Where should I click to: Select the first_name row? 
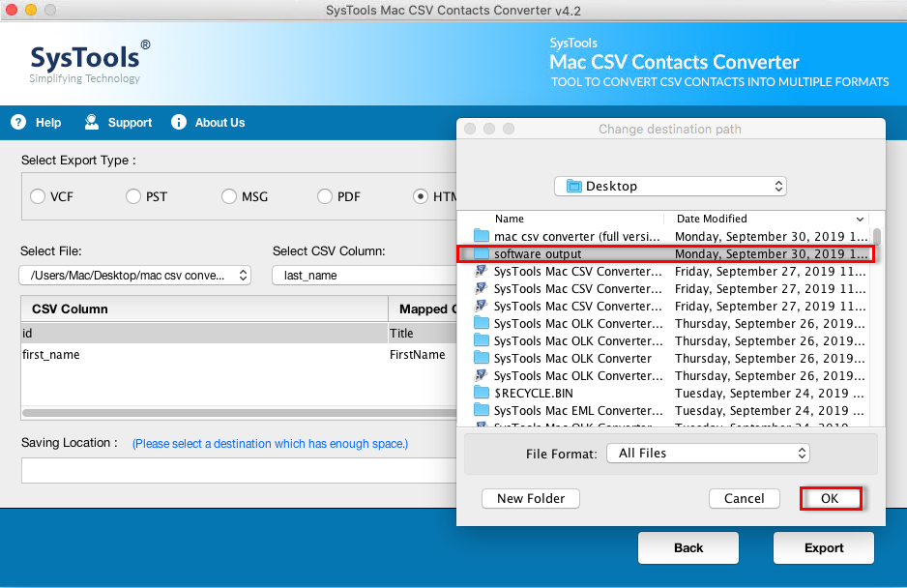click(239, 355)
